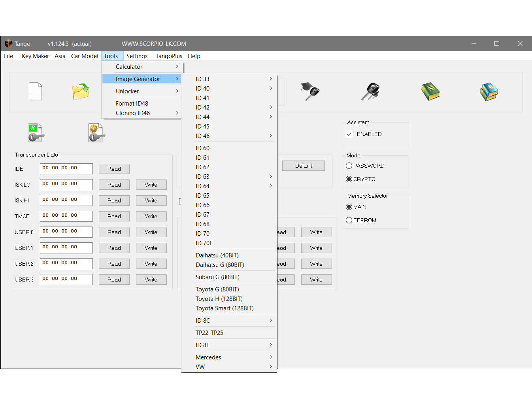
Task: Click the gear key document icon
Action: [96, 133]
